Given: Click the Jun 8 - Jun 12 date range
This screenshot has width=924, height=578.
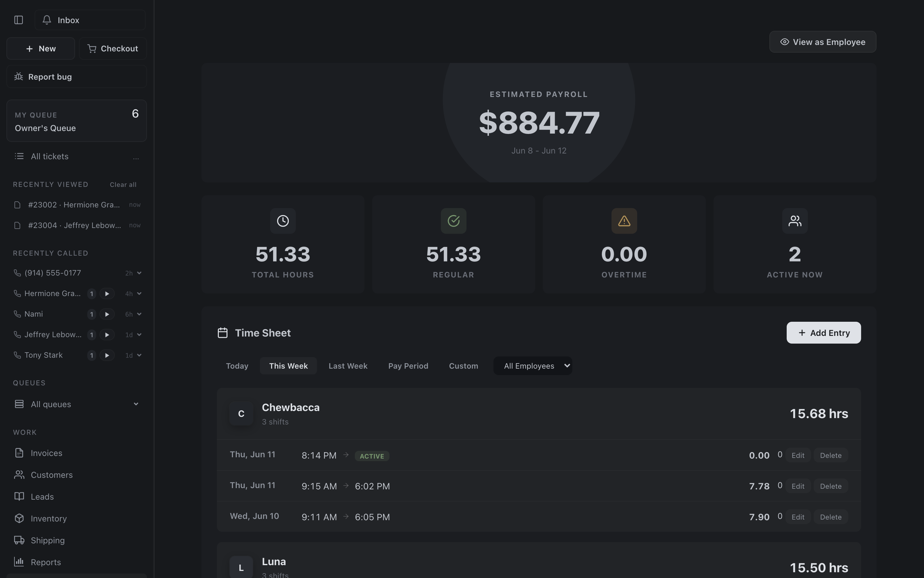Looking at the screenshot, I should tap(539, 151).
